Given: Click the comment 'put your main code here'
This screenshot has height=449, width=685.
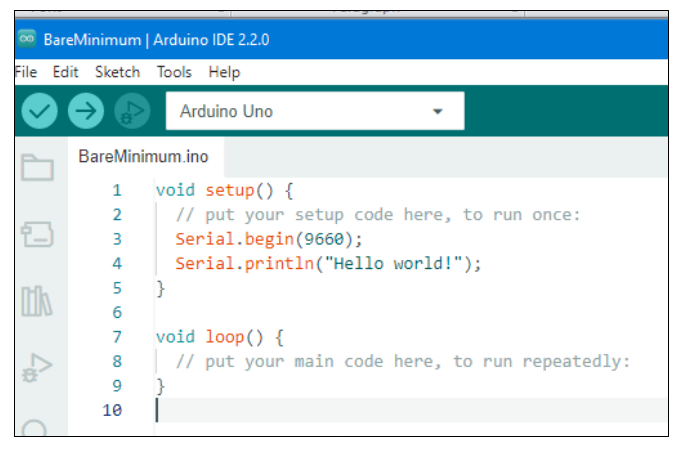Looking at the screenshot, I should click(402, 361).
